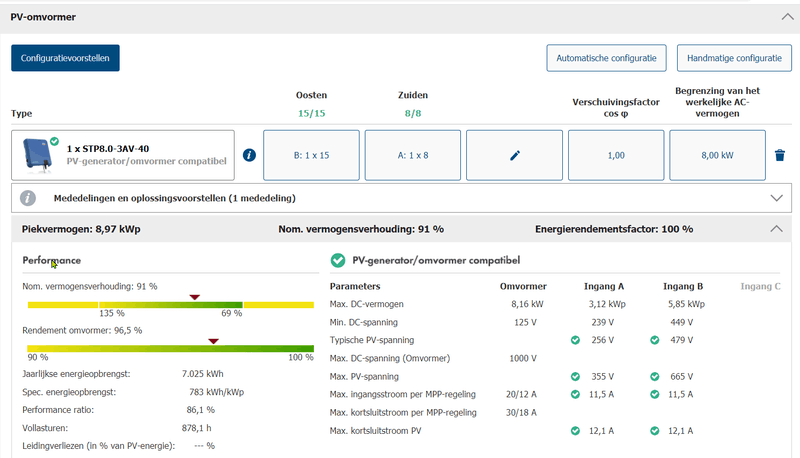Click green check beside 256 V value
Viewport: 800px width, 458px height.
click(575, 340)
